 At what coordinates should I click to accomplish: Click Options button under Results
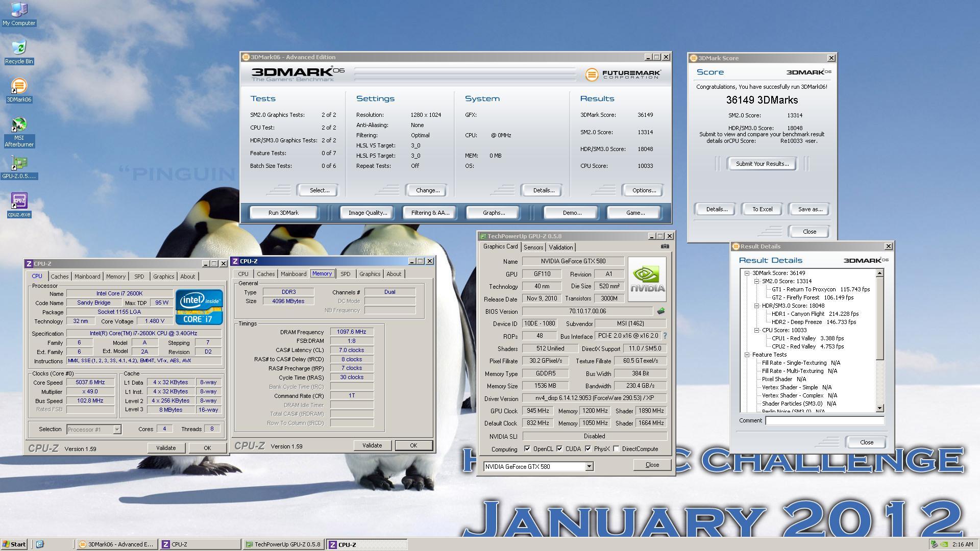click(644, 190)
